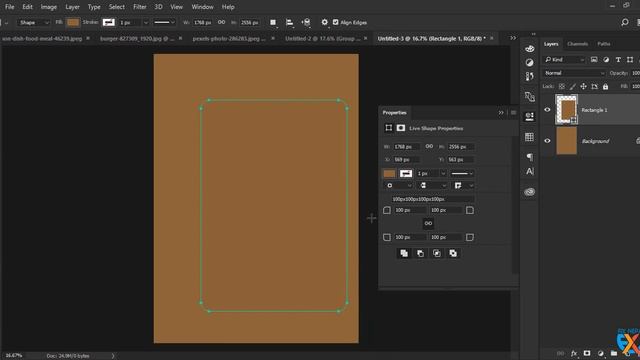
Task: Open the blend mode Normal dropdown
Action: click(x=574, y=73)
